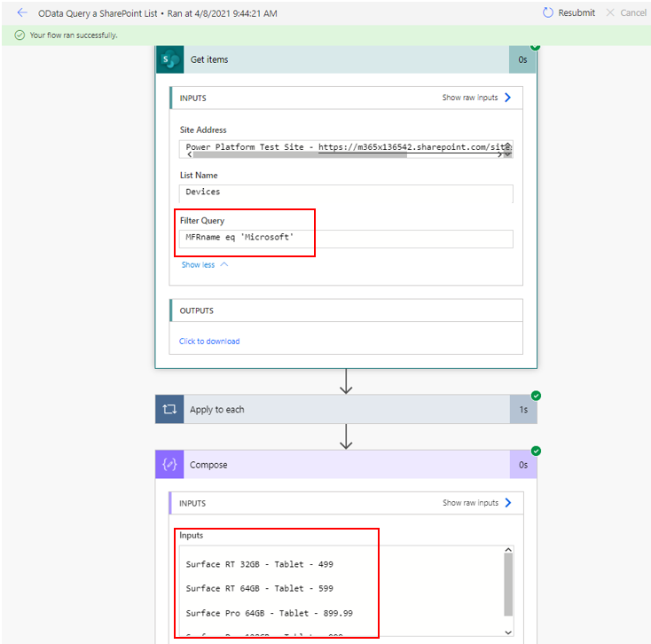This screenshot has width=651, height=644.
Task: Collapse details with Show less
Action: point(205,265)
